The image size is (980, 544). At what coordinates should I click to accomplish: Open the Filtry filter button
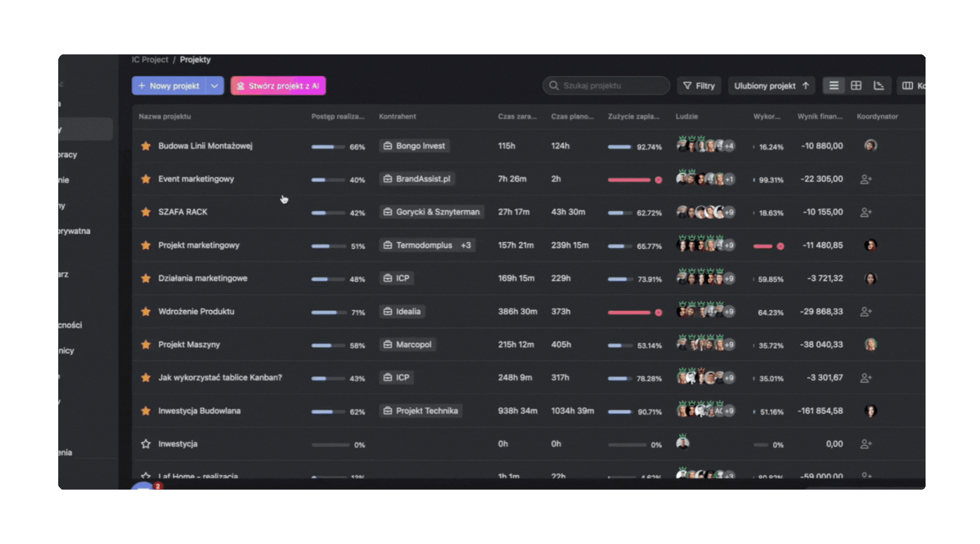(699, 86)
